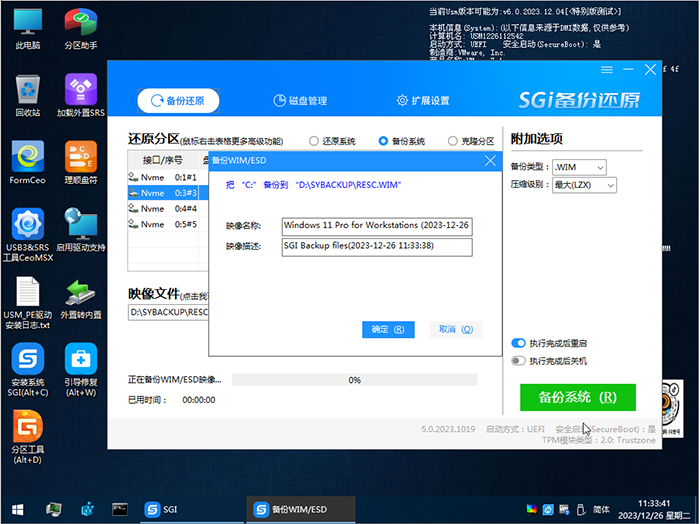The height and width of the screenshot is (524, 700).
Task: Open the 压缩级别 最大(LZX) dropdown
Action: point(584,185)
